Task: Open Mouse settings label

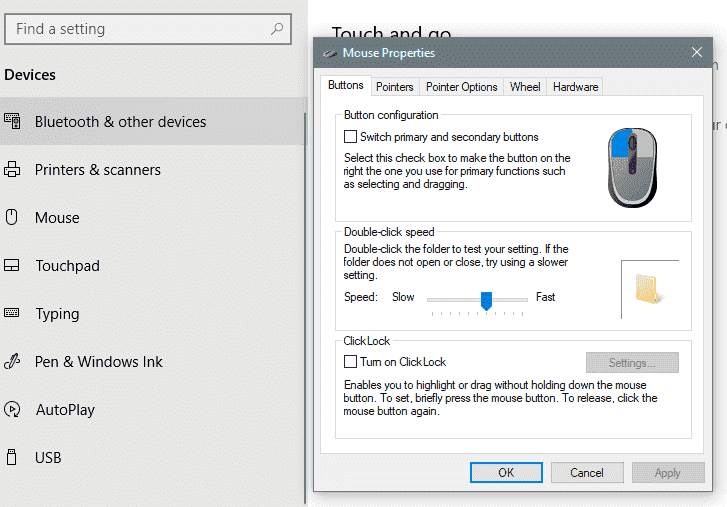Action: pos(57,218)
